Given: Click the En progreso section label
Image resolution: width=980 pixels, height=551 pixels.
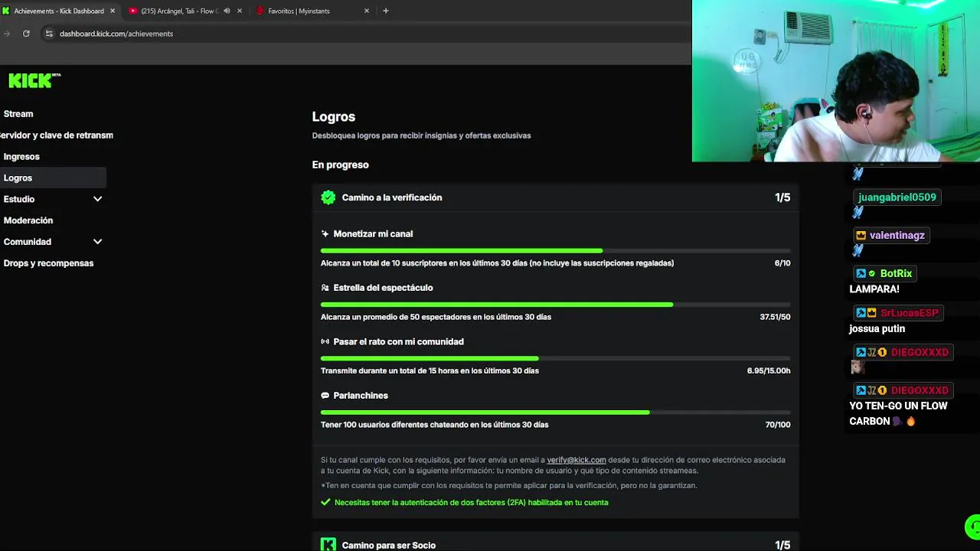Looking at the screenshot, I should tap(341, 165).
